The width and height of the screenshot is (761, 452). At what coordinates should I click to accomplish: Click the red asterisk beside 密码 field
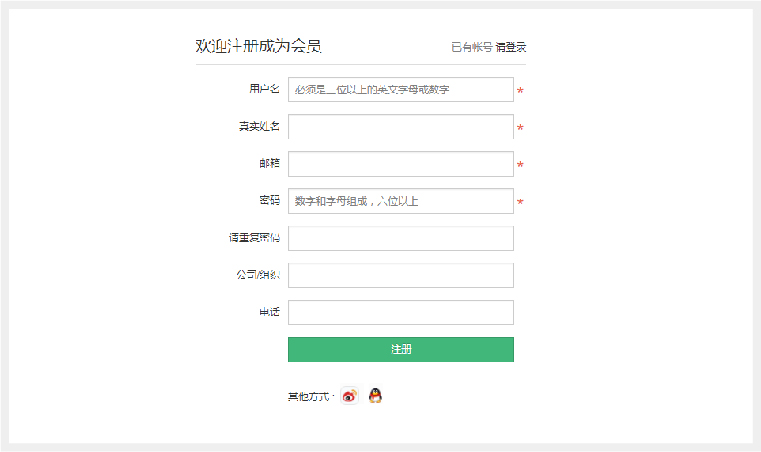[x=520, y=201]
